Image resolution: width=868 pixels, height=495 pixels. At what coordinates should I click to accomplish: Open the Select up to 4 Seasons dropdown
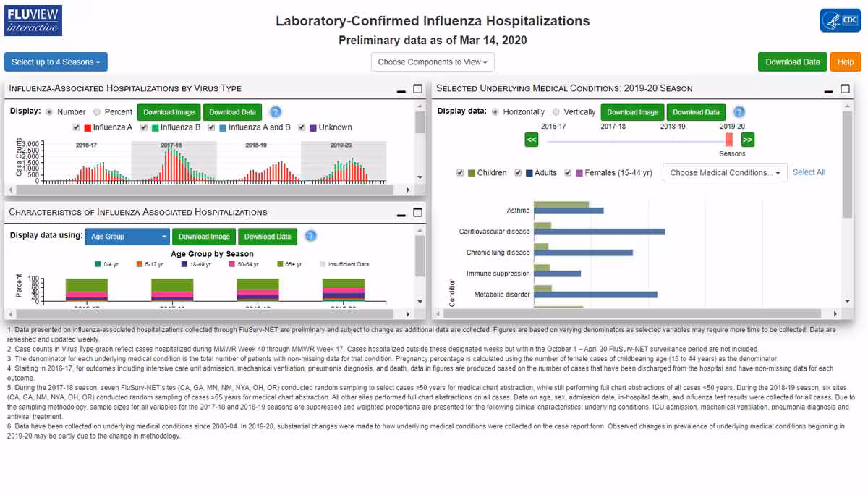(x=56, y=62)
